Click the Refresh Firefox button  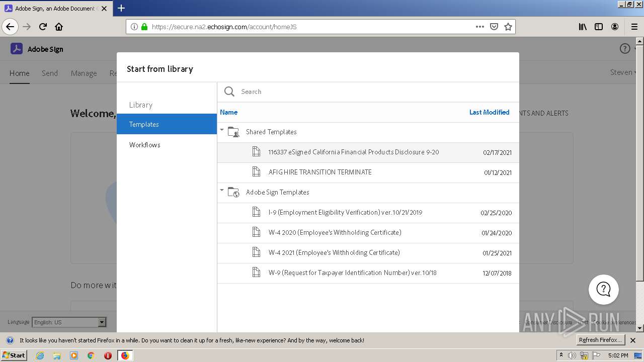coord(600,340)
